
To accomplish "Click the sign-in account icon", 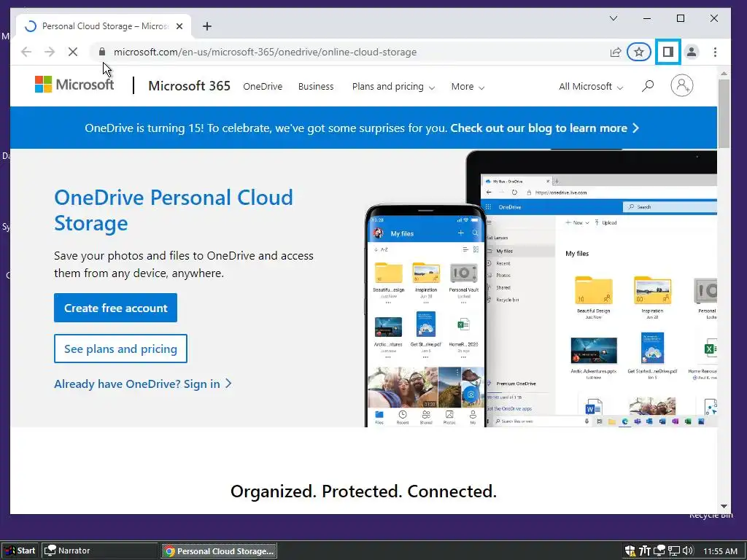I will click(682, 86).
